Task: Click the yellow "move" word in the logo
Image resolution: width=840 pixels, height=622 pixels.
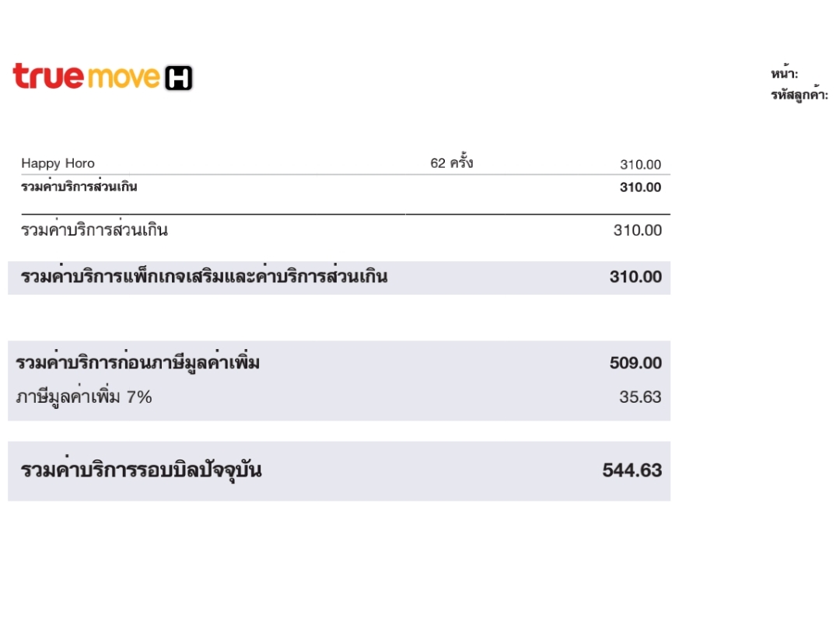Action: pos(124,78)
